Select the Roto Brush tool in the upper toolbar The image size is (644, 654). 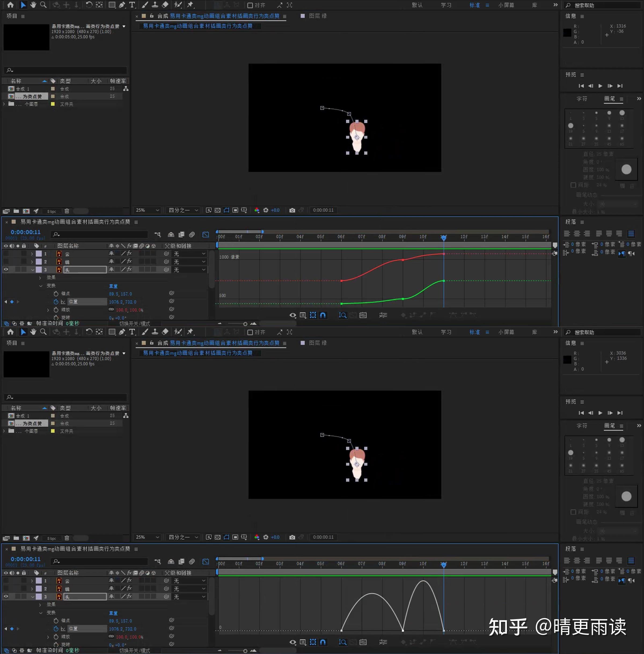click(x=178, y=5)
